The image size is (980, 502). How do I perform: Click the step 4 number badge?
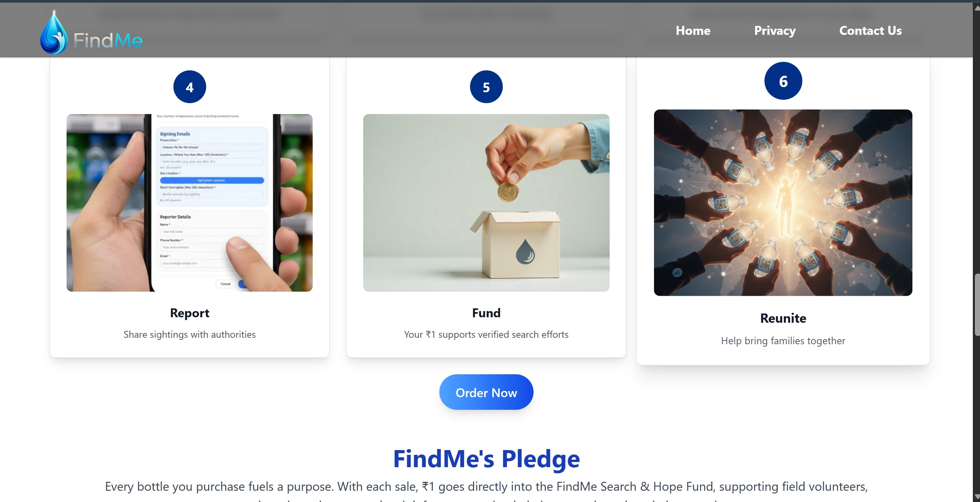[x=189, y=87]
